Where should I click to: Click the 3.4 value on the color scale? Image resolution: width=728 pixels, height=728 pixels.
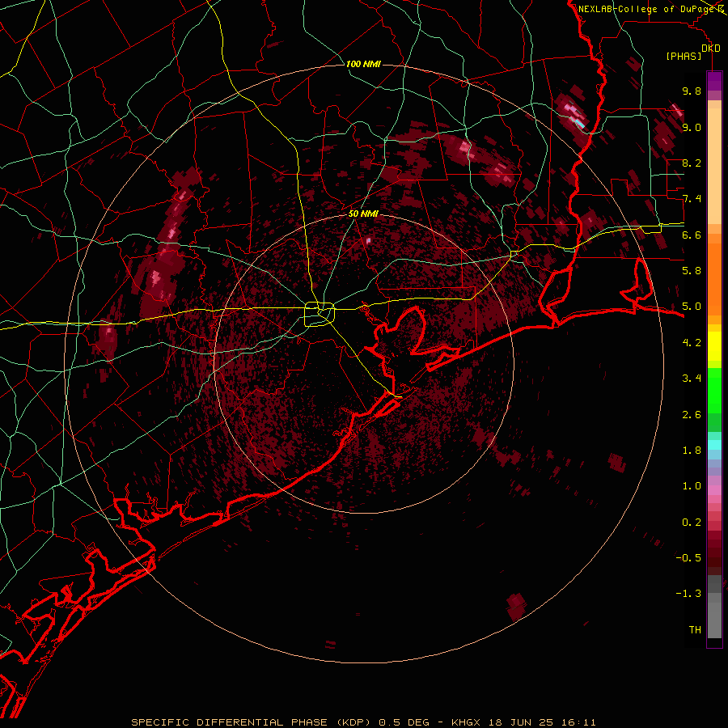tap(692, 379)
